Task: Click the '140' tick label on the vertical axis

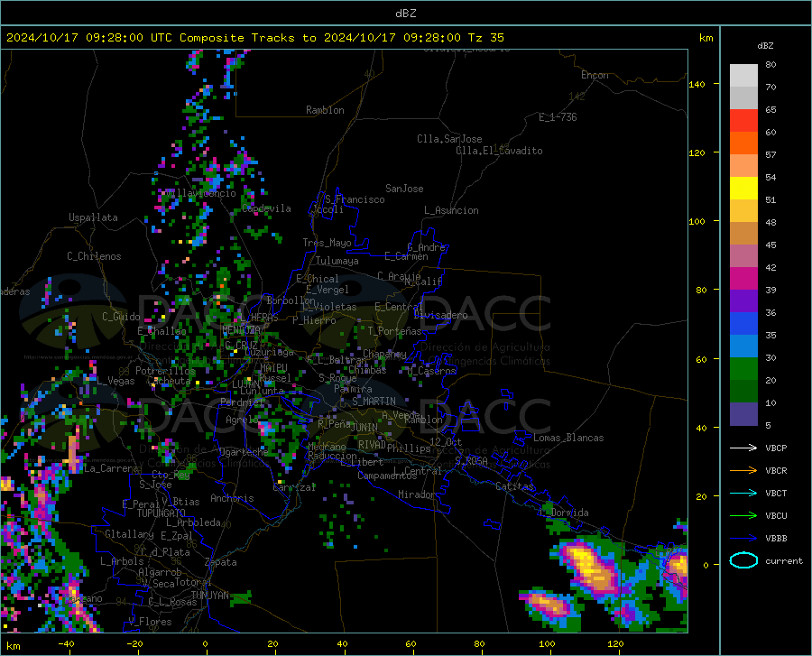Action: point(697,84)
